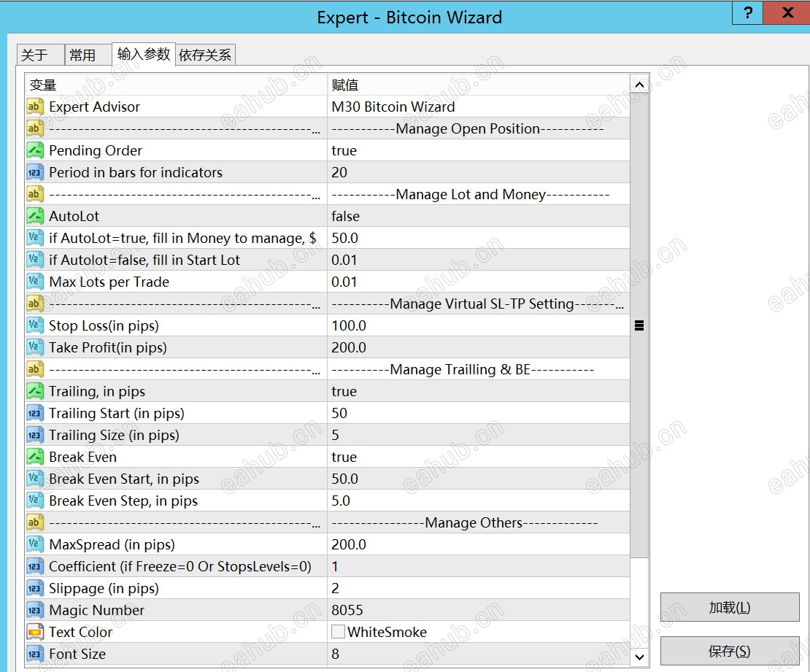
Task: Click the Trailing Size value 5
Action: [335, 435]
